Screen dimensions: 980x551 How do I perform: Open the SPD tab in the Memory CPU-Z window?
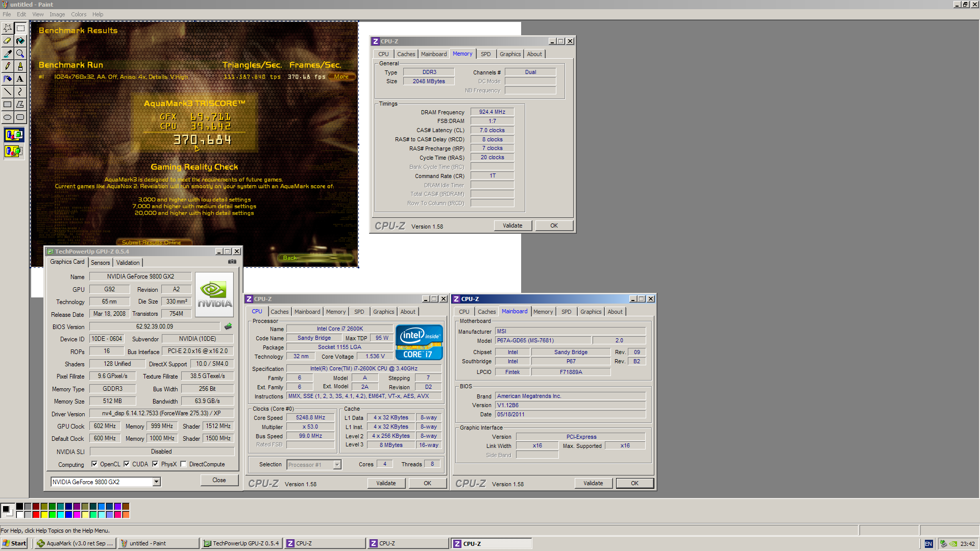[x=486, y=54]
